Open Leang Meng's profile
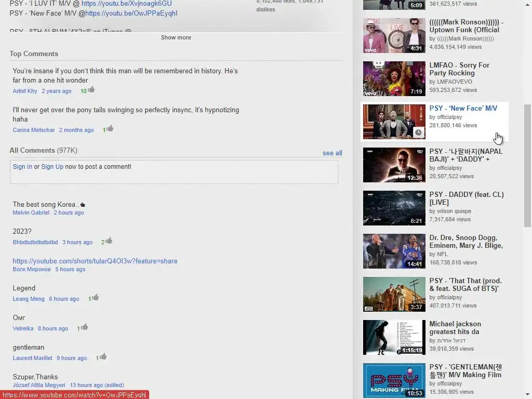Viewport: 532px width, 399px height. (x=29, y=299)
